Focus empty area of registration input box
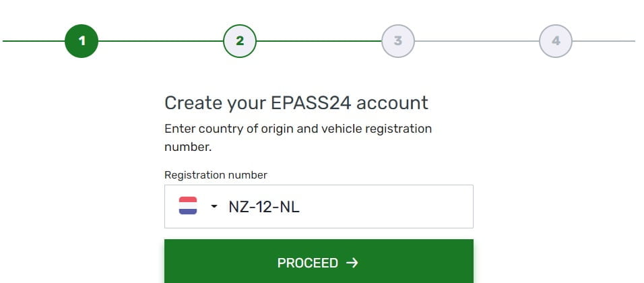This screenshot has height=283, width=644. 386,207
